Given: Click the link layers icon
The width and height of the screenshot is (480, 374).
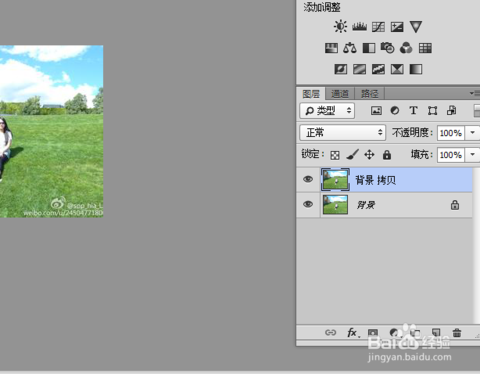Looking at the screenshot, I should click(330, 332).
